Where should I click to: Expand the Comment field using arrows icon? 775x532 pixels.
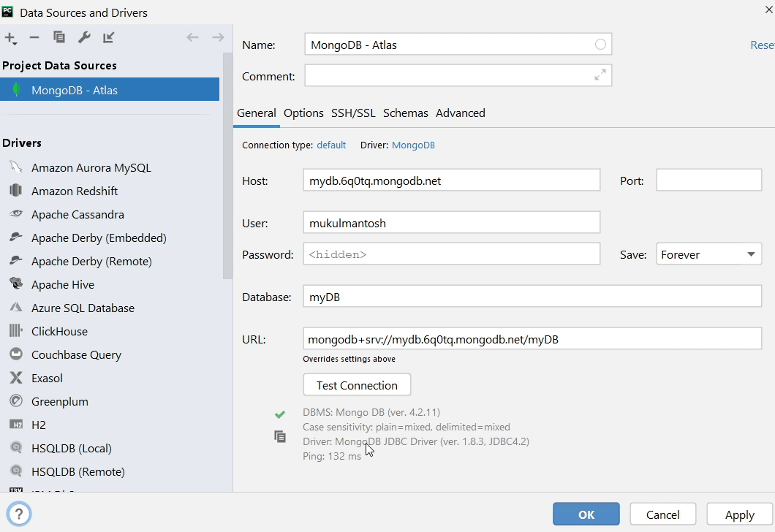click(x=600, y=75)
